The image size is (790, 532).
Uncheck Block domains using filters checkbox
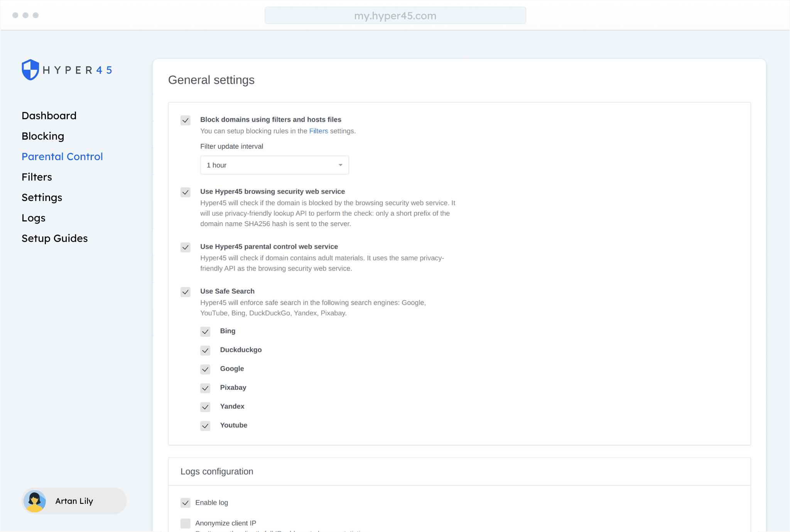click(x=186, y=120)
